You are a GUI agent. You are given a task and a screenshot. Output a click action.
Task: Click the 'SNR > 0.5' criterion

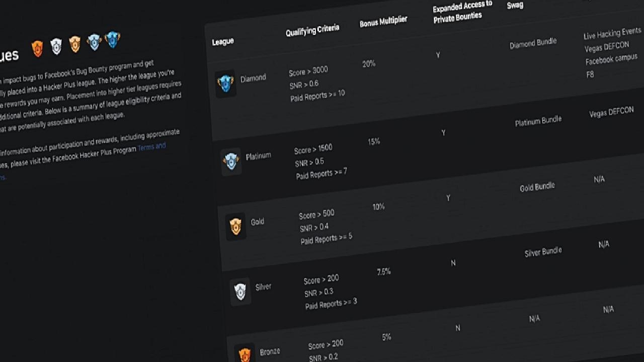[309, 163]
